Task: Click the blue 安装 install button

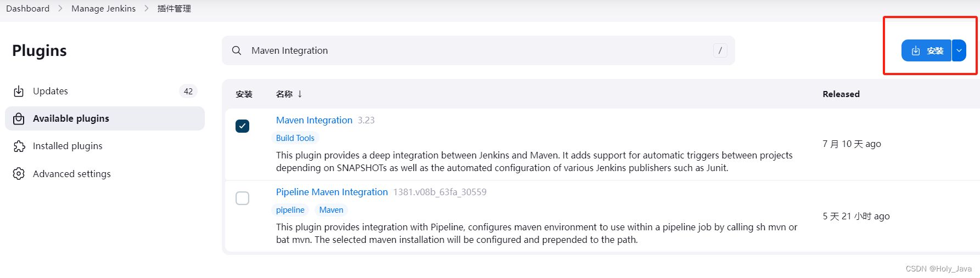Action: tap(927, 50)
